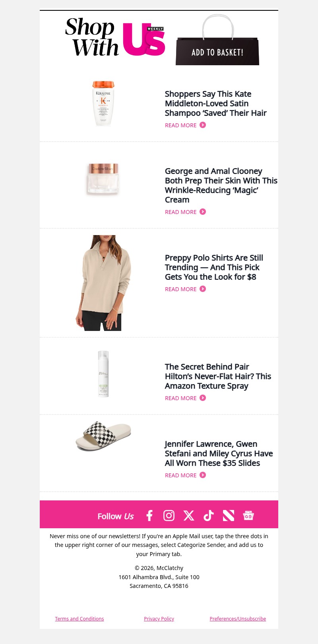The width and height of the screenshot is (318, 644).
Task: Click the beige polo shirt model photo
Action: point(103,283)
